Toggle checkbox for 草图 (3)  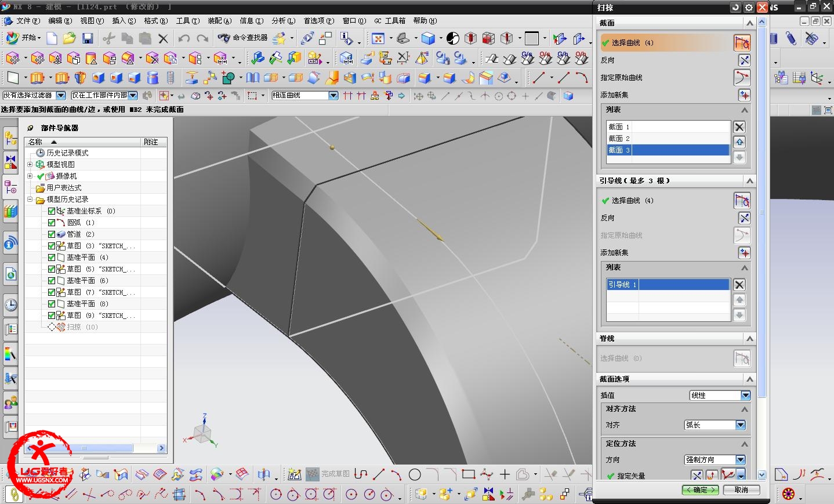click(52, 246)
